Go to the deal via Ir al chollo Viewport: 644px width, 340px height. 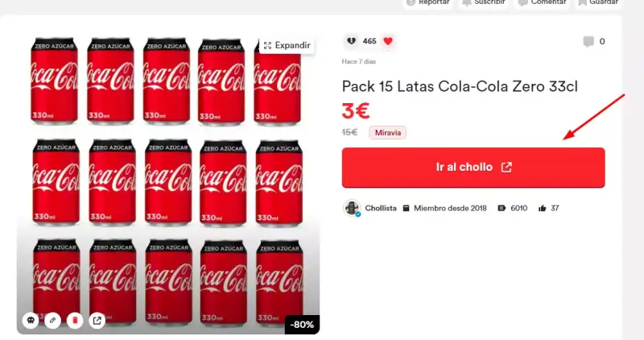tap(473, 168)
